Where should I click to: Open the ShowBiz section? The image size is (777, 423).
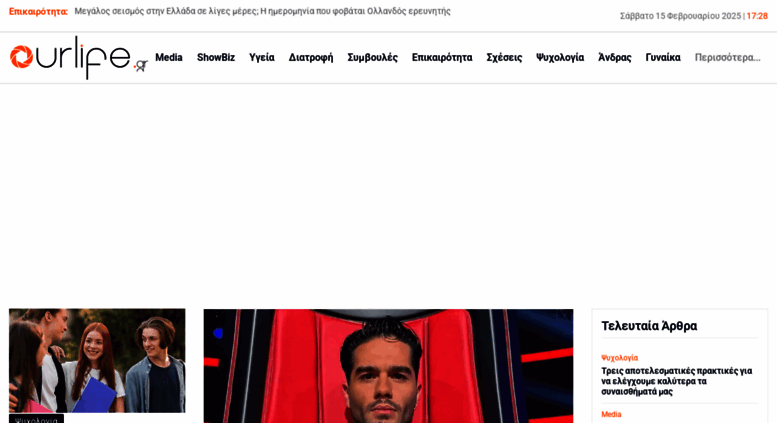click(216, 57)
